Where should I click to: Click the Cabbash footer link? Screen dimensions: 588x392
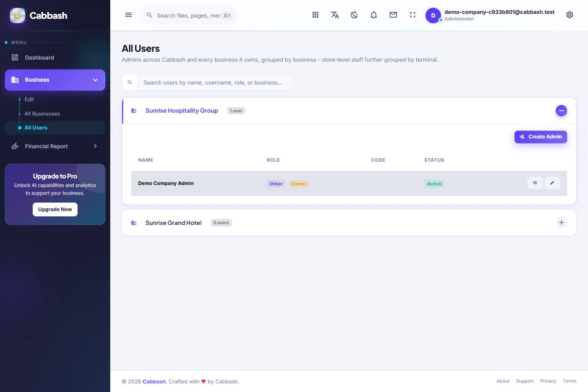tap(154, 381)
